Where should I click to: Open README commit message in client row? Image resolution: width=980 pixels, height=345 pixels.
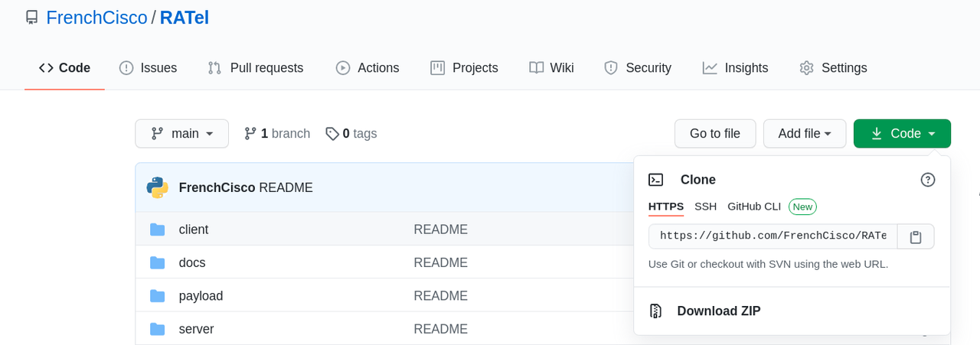pos(441,229)
